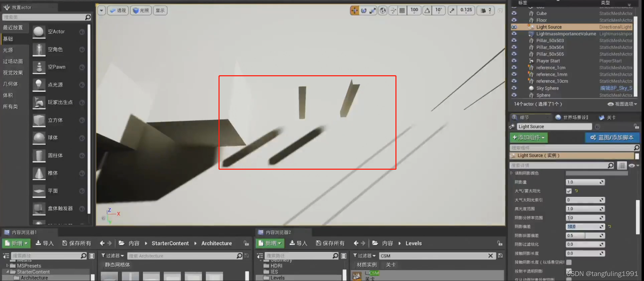Select the scale gizmo tool

[373, 10]
